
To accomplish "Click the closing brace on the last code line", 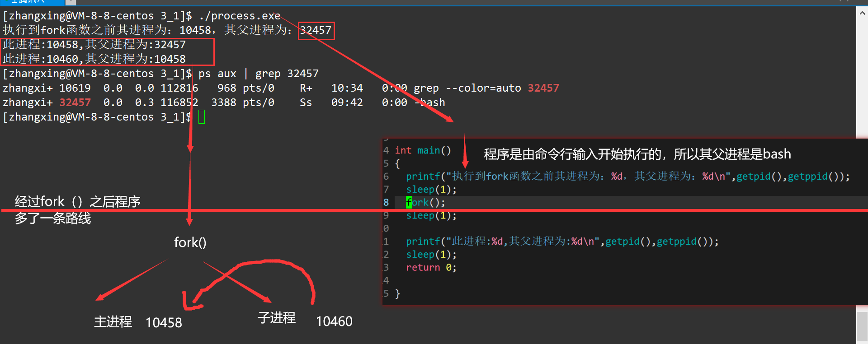I will click(397, 293).
